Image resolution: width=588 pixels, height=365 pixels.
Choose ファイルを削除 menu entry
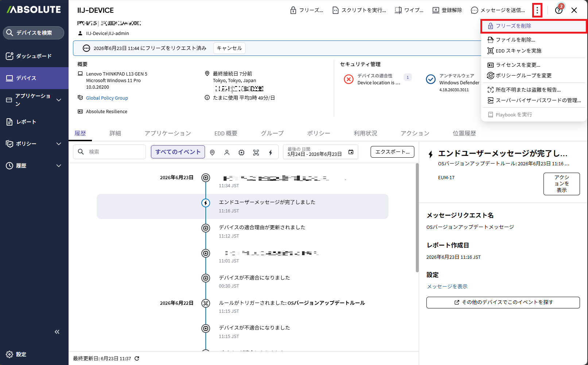pyautogui.click(x=534, y=40)
